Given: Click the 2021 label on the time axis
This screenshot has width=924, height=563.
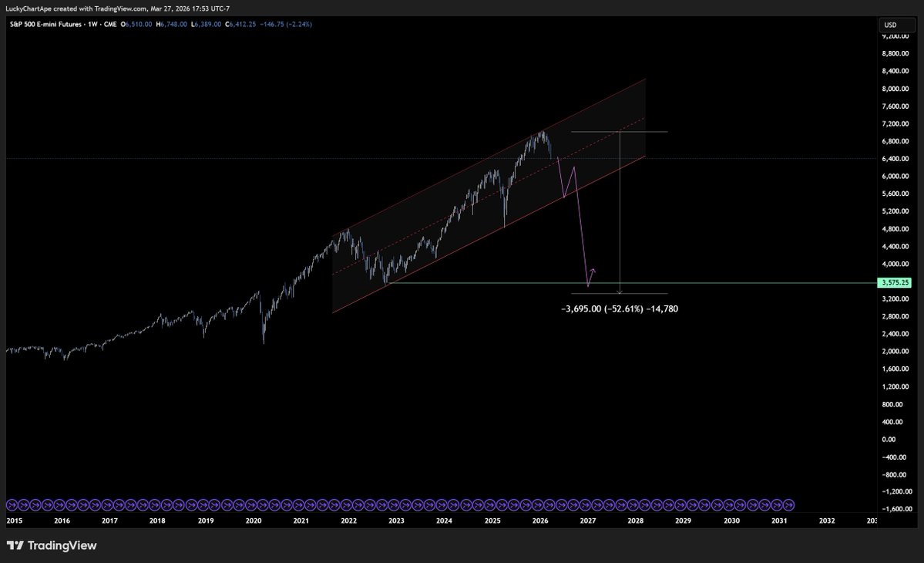Looking at the screenshot, I should coord(301,521).
